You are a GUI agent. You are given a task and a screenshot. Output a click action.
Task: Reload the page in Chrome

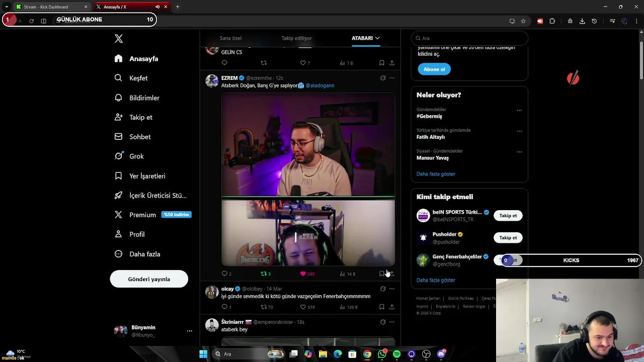[31, 21]
